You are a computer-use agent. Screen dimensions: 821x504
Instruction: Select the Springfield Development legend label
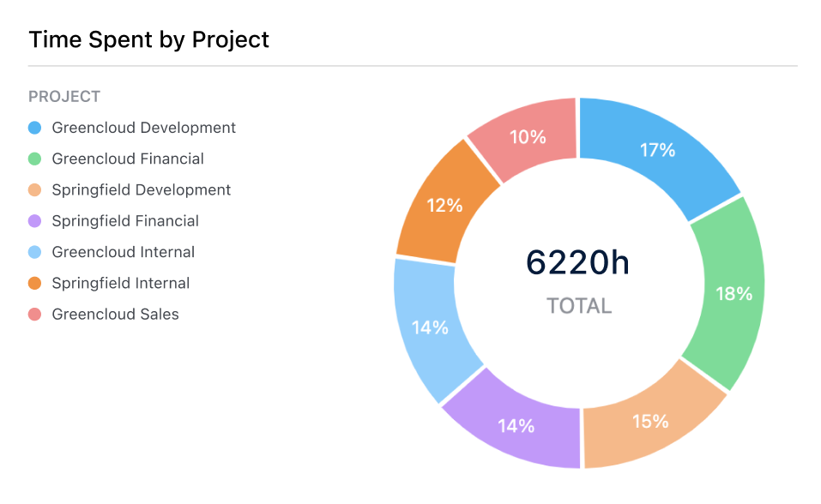pyautogui.click(x=142, y=189)
